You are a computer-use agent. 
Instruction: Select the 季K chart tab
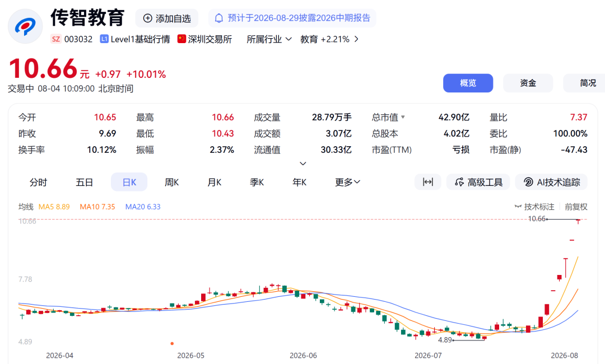(257, 182)
